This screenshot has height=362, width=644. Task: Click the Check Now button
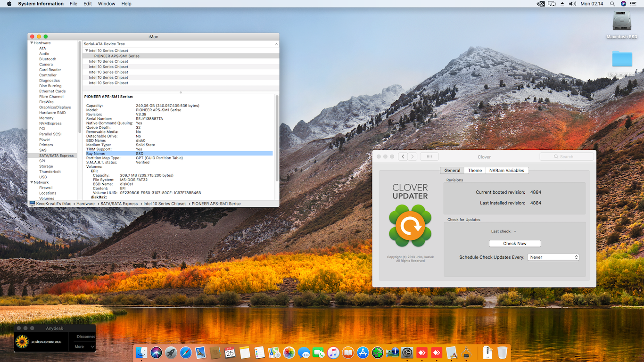click(515, 244)
